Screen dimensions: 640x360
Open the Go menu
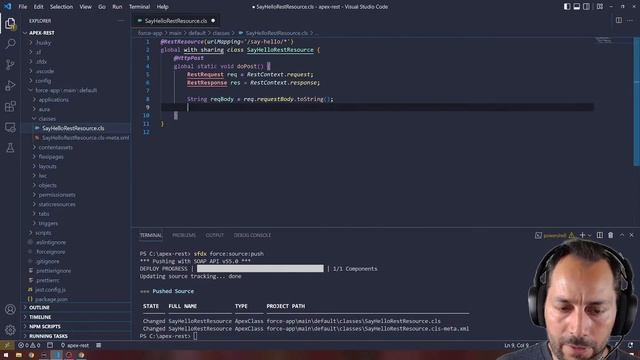pos(102,7)
